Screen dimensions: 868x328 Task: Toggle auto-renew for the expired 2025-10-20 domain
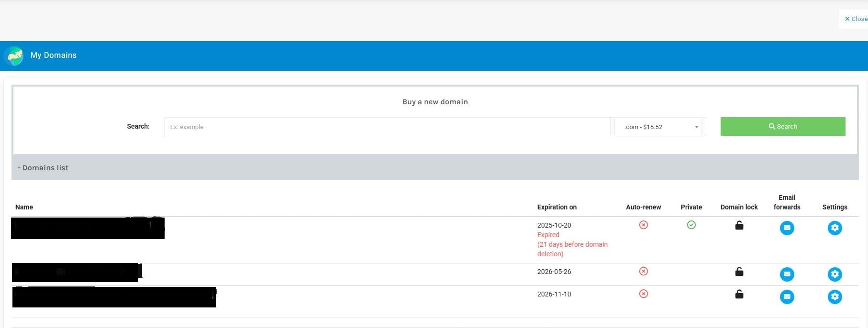(644, 225)
